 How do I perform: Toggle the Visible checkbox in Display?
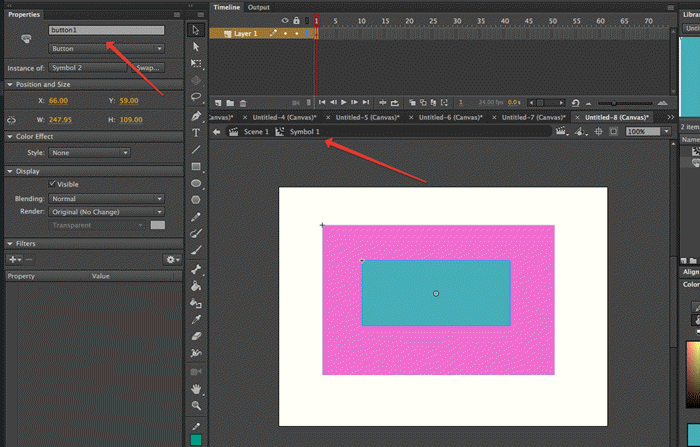[x=53, y=184]
